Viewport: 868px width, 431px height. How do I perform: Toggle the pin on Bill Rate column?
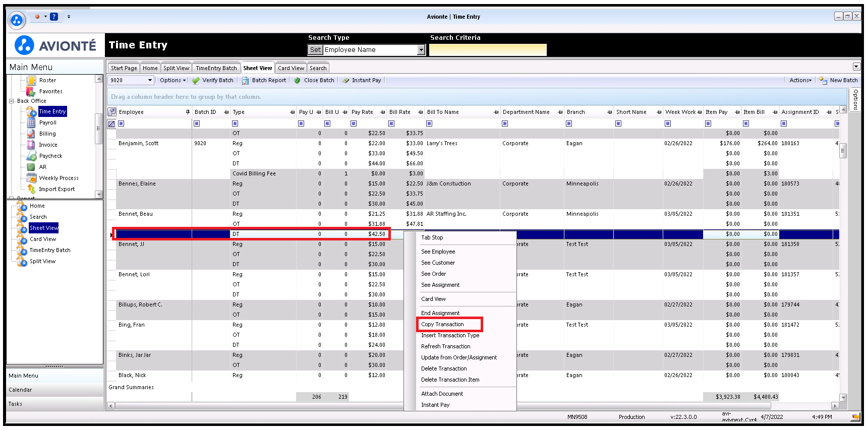coord(421,112)
